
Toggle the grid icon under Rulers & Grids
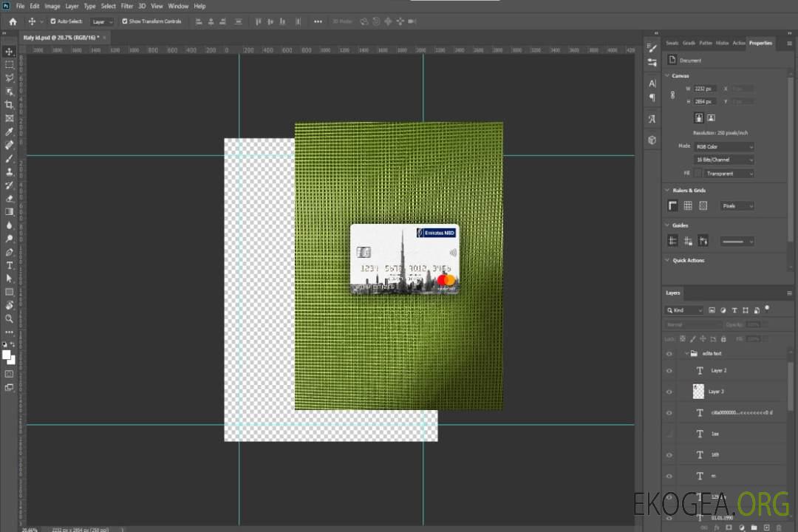688,206
